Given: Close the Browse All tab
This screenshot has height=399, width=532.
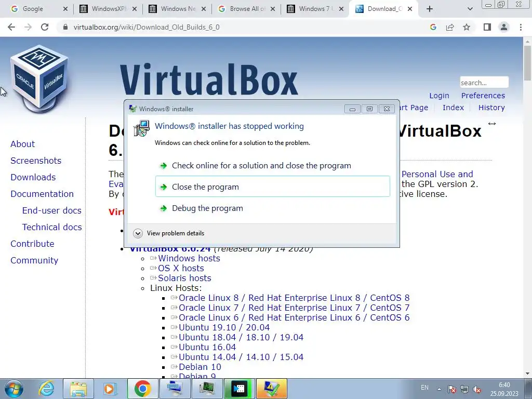Looking at the screenshot, I should (x=273, y=9).
